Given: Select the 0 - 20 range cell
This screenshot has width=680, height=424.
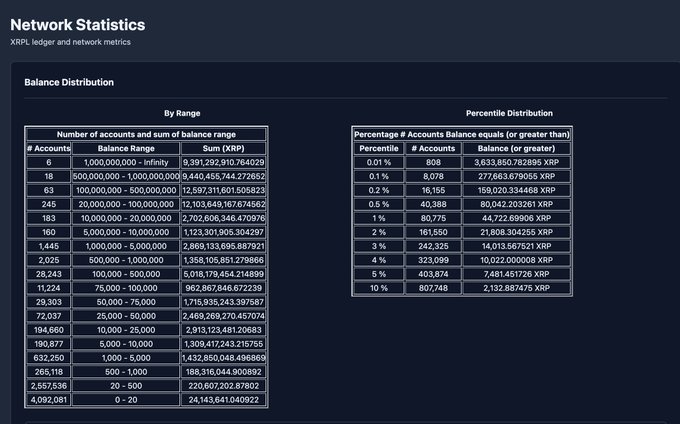Looking at the screenshot, I should click(x=126, y=400).
